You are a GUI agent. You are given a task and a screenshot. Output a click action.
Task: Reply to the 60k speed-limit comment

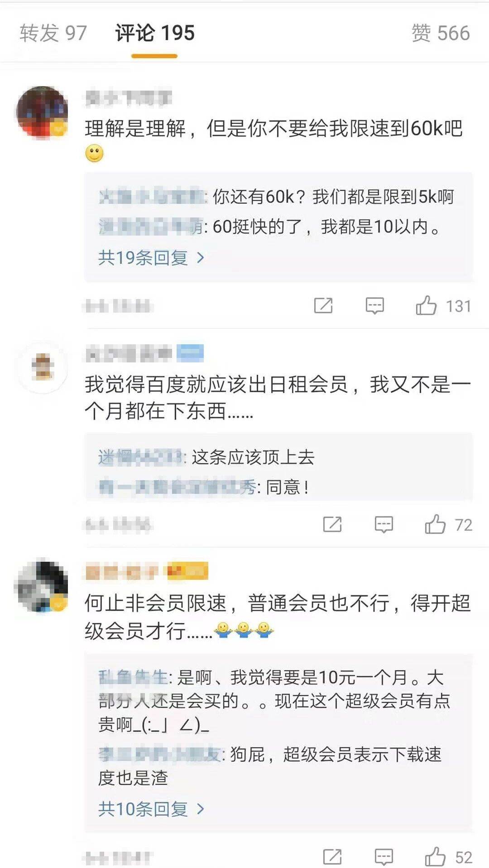coord(375,306)
